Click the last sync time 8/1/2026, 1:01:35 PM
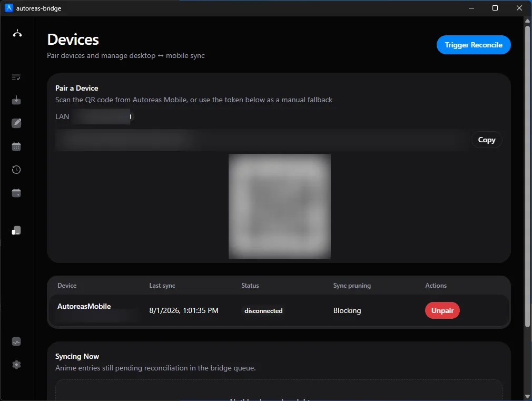Viewport: 532px width, 401px height. (184, 311)
